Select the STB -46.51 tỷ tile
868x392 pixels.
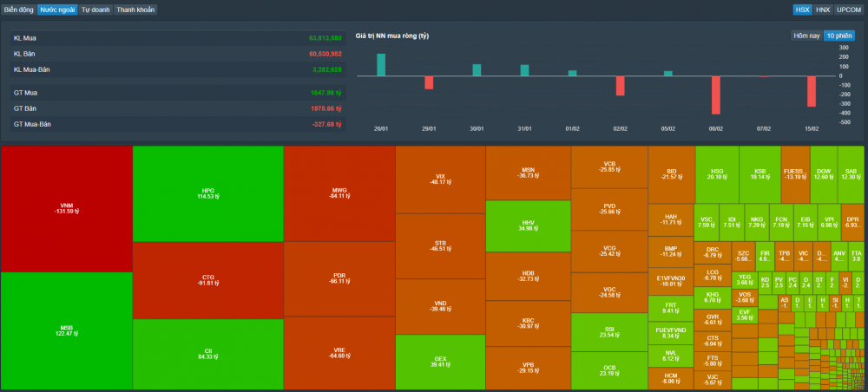[441, 246]
